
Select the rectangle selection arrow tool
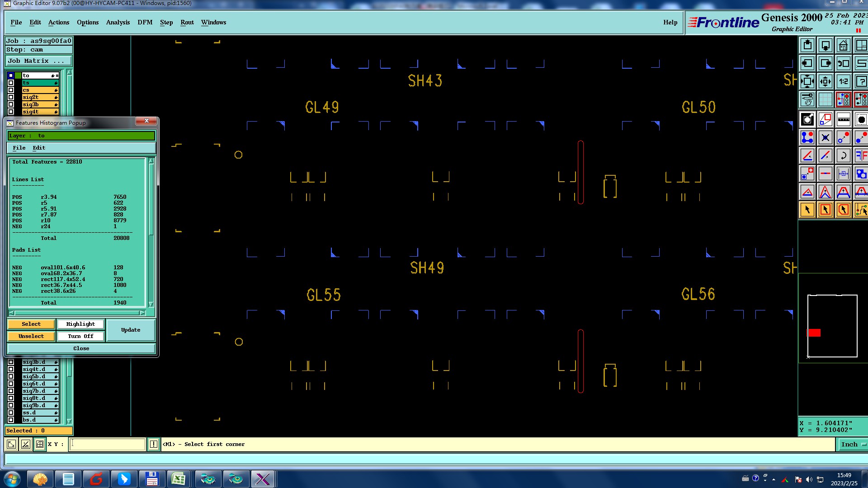825,210
